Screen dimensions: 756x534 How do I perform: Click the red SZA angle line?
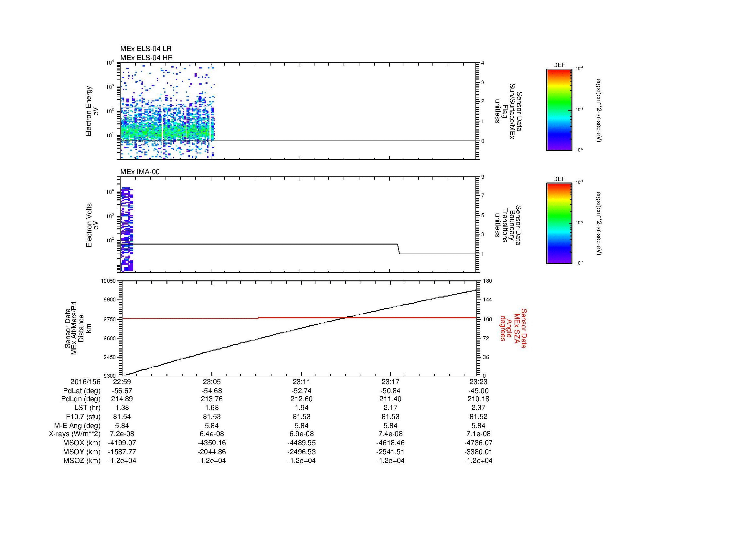[299, 318]
